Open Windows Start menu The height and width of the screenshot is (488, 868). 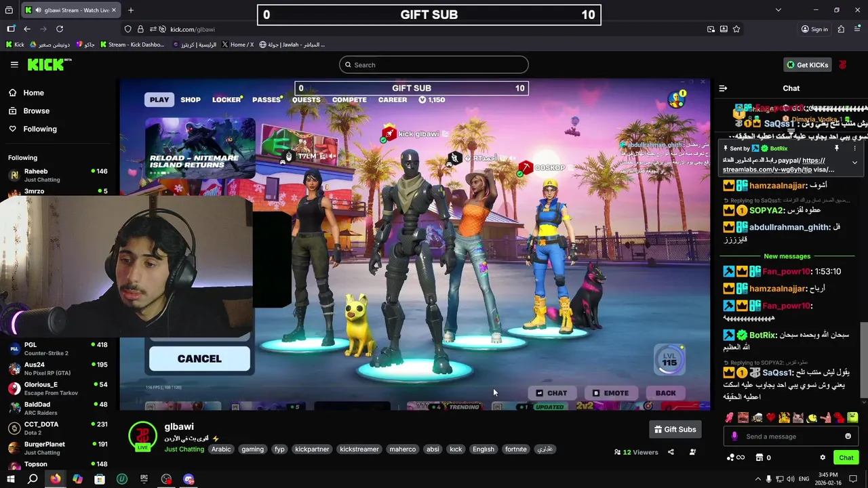point(9,479)
